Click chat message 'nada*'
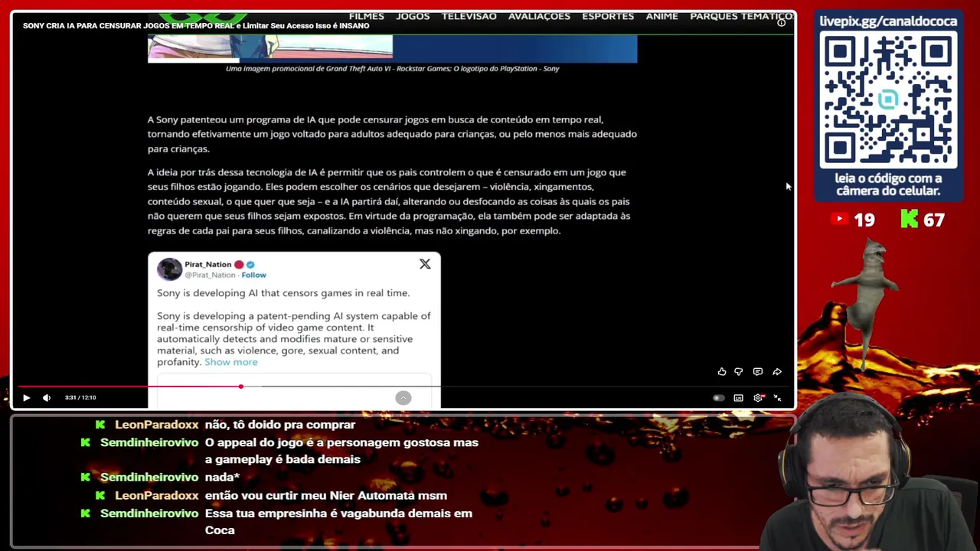Viewport: 980px width, 551px height. tap(222, 478)
